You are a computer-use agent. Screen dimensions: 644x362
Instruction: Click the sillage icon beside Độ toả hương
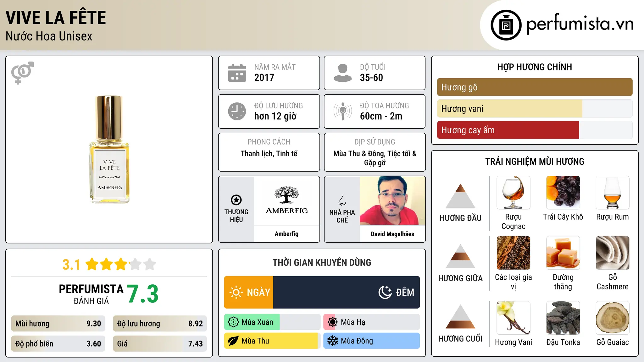(x=343, y=111)
